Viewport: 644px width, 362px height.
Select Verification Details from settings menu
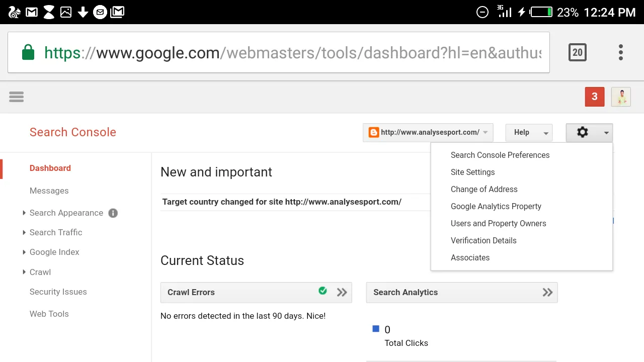[x=484, y=240]
